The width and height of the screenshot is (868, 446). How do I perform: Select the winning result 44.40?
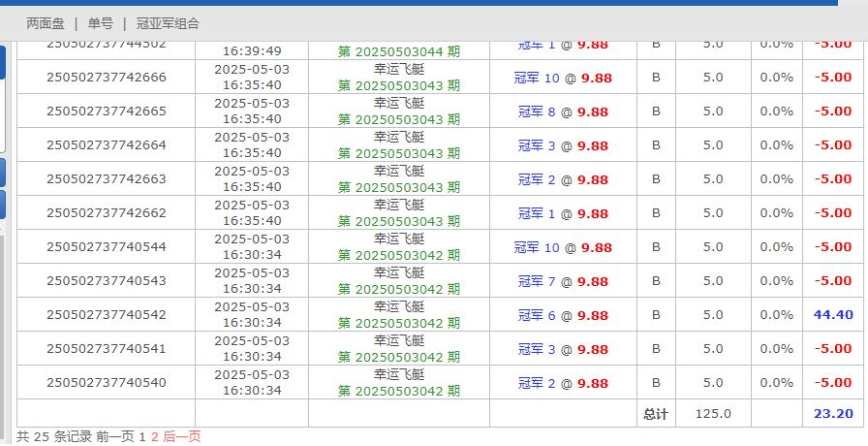(x=833, y=315)
